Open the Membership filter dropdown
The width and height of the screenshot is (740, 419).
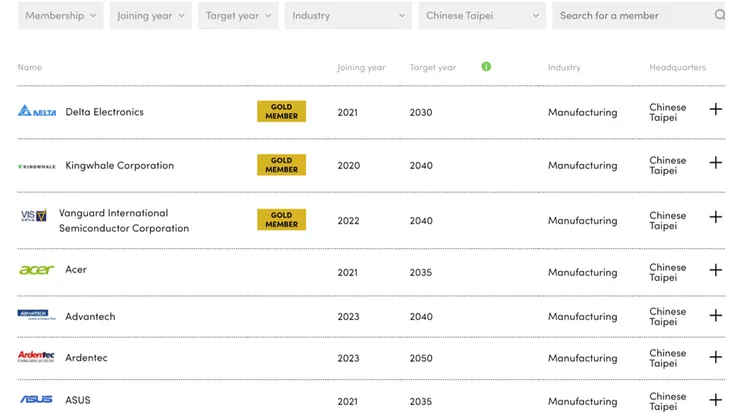[60, 16]
